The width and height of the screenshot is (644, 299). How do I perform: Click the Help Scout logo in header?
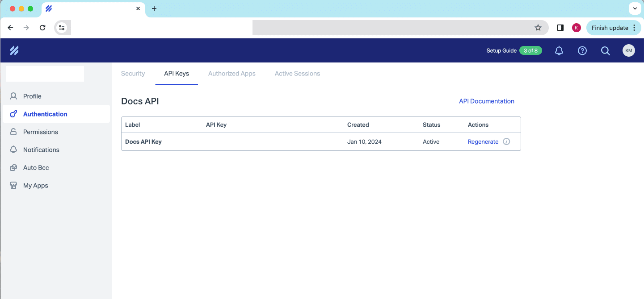coord(14,51)
